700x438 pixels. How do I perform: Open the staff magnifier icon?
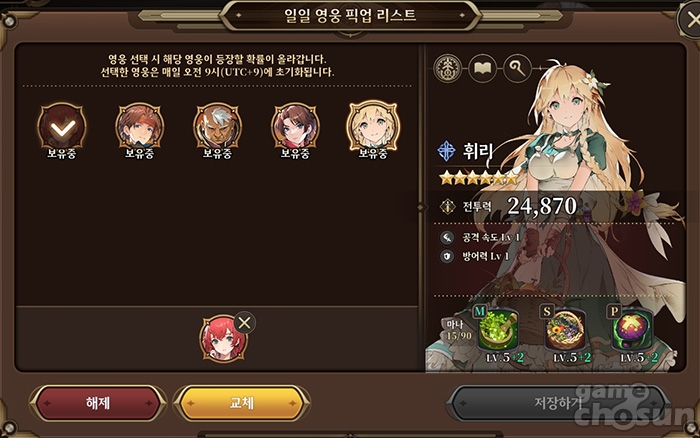[517, 68]
